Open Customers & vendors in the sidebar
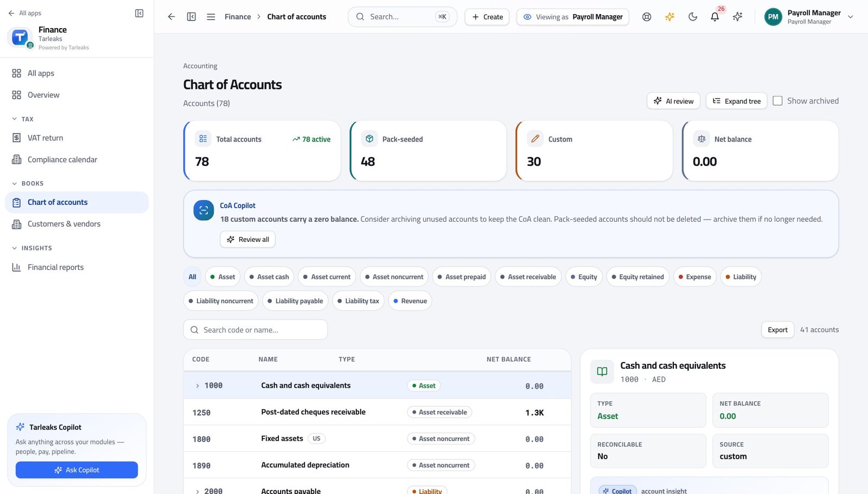This screenshot has width=868, height=494. coord(76,224)
